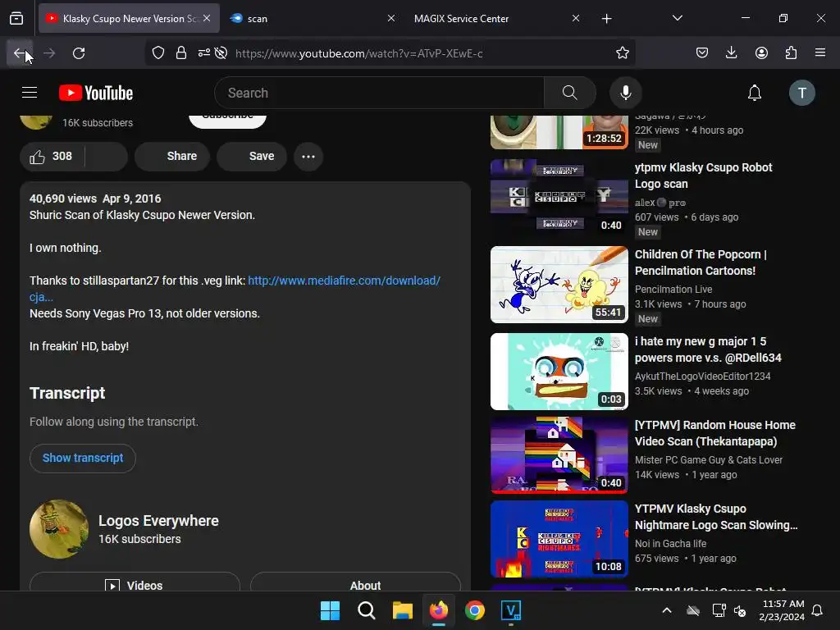Click into the YouTube search field
The image size is (840, 630).
click(x=379, y=93)
